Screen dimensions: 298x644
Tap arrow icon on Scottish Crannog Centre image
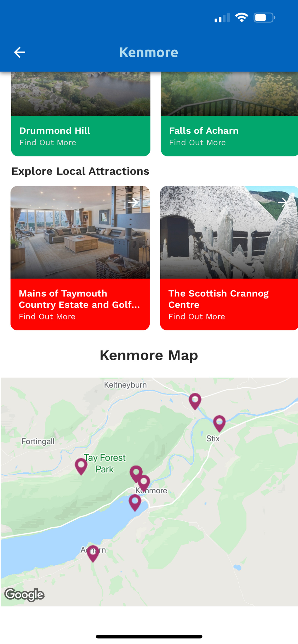[283, 202]
